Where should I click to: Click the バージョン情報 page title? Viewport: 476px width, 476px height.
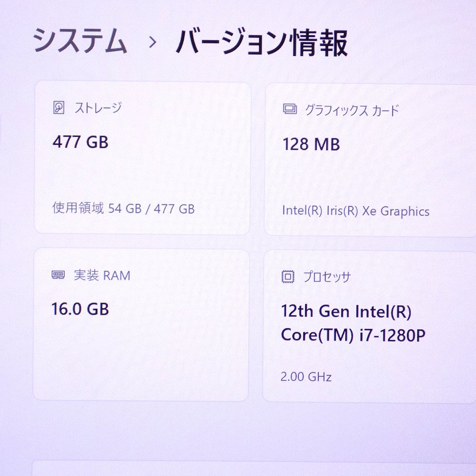pos(261,43)
